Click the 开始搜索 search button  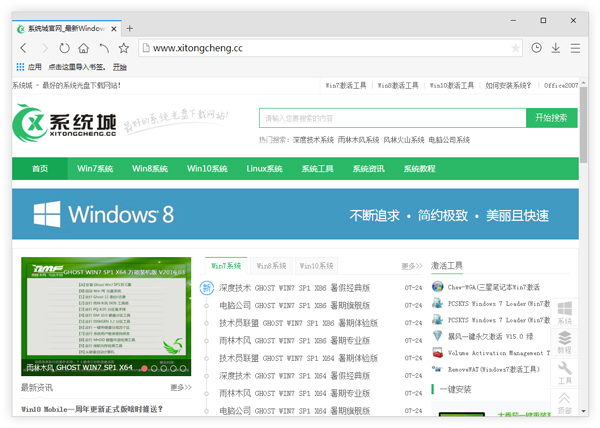click(551, 118)
